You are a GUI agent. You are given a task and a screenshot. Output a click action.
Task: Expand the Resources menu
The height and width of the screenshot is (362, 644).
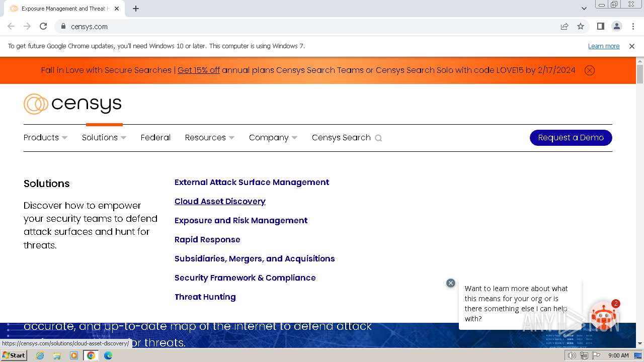point(210,137)
